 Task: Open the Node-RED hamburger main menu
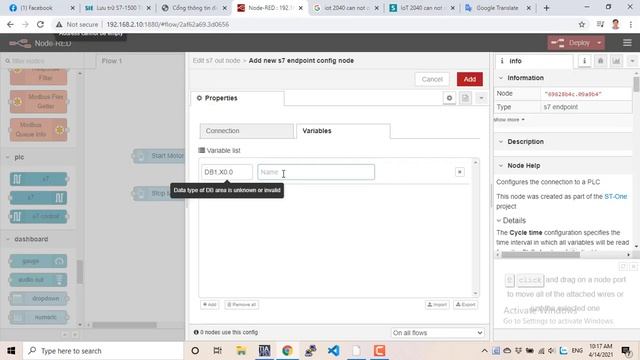(627, 42)
